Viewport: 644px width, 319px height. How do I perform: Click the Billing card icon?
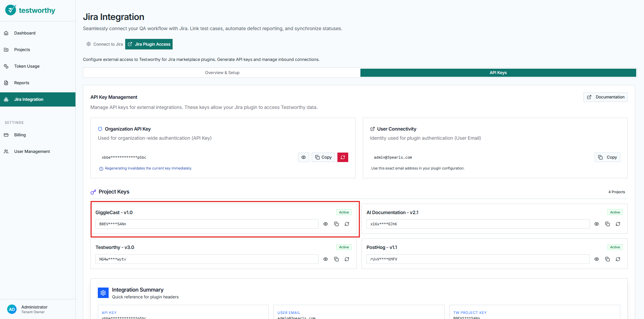(6, 135)
